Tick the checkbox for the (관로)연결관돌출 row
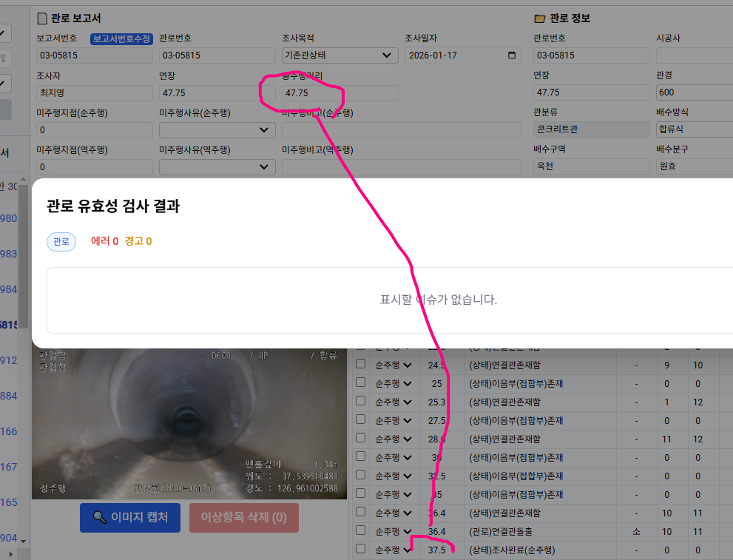This screenshot has width=733, height=560. point(361,530)
